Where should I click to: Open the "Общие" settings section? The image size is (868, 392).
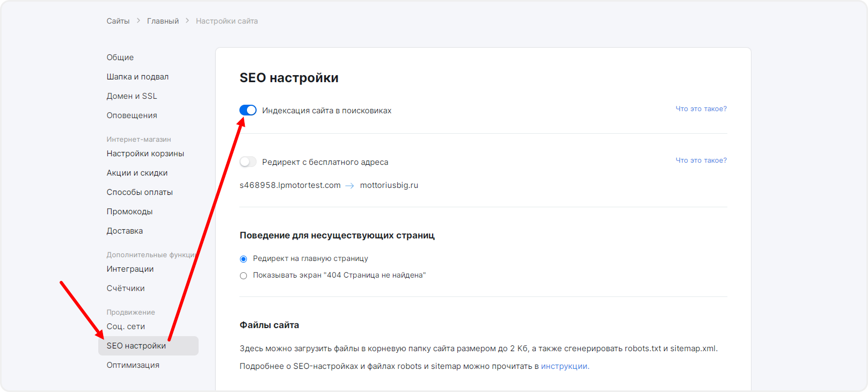tap(120, 57)
